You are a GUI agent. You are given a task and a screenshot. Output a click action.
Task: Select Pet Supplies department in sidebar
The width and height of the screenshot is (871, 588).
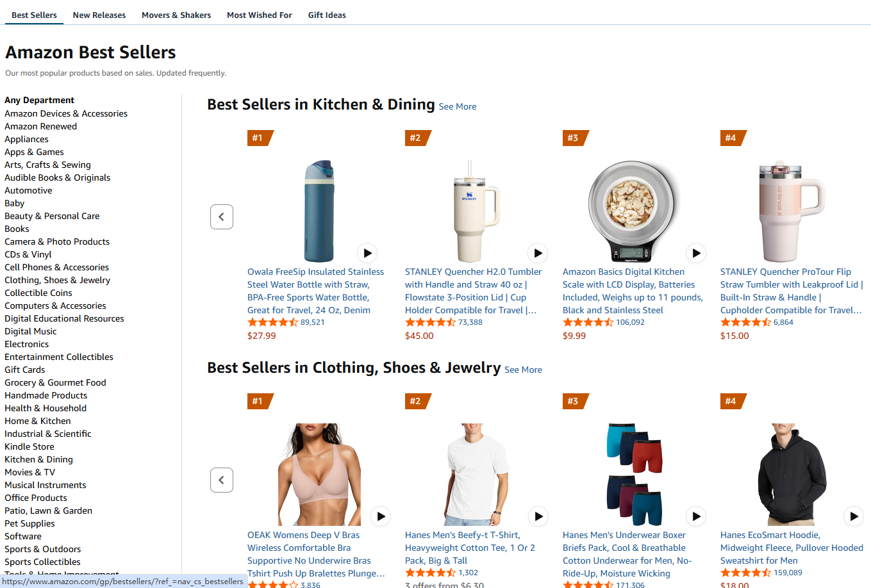(x=29, y=523)
